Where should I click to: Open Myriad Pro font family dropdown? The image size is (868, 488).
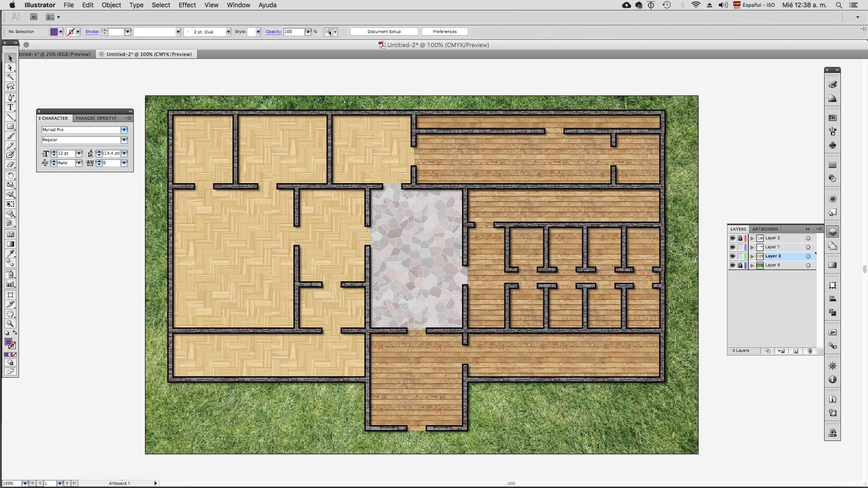point(124,130)
